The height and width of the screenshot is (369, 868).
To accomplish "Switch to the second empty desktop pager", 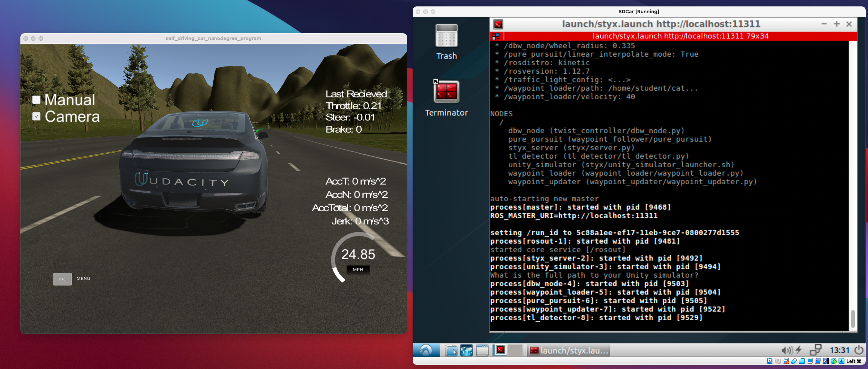I will 515,350.
